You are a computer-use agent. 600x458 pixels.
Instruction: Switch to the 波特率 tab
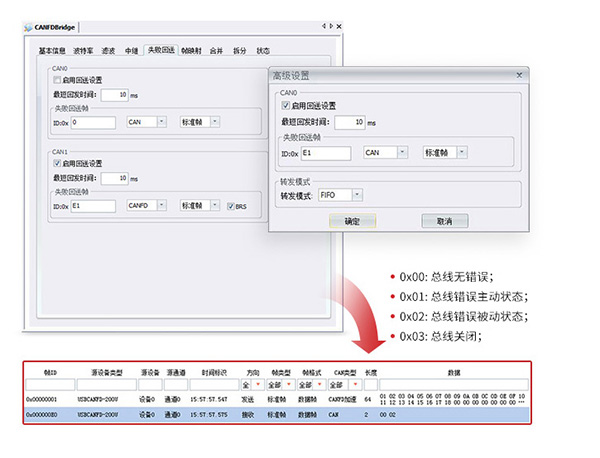click(x=83, y=51)
